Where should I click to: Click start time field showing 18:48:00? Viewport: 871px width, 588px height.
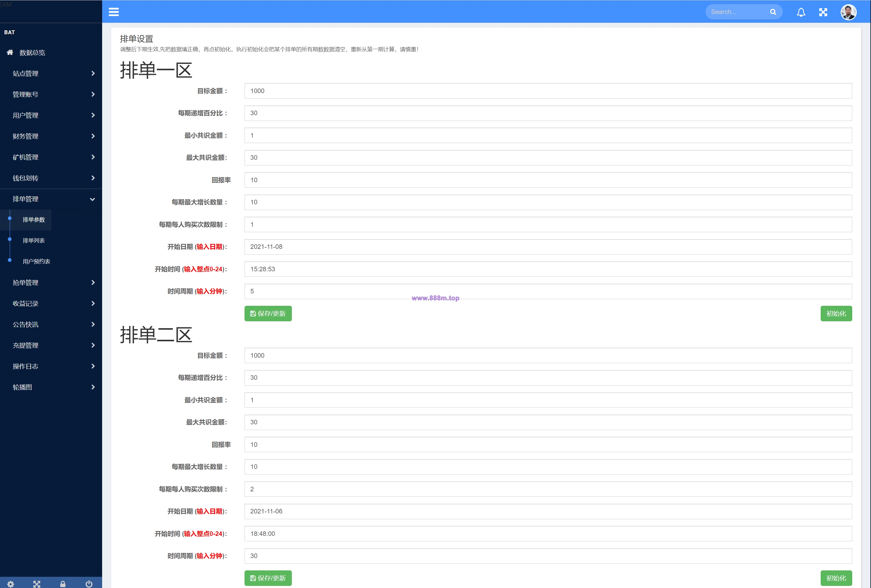(x=548, y=534)
